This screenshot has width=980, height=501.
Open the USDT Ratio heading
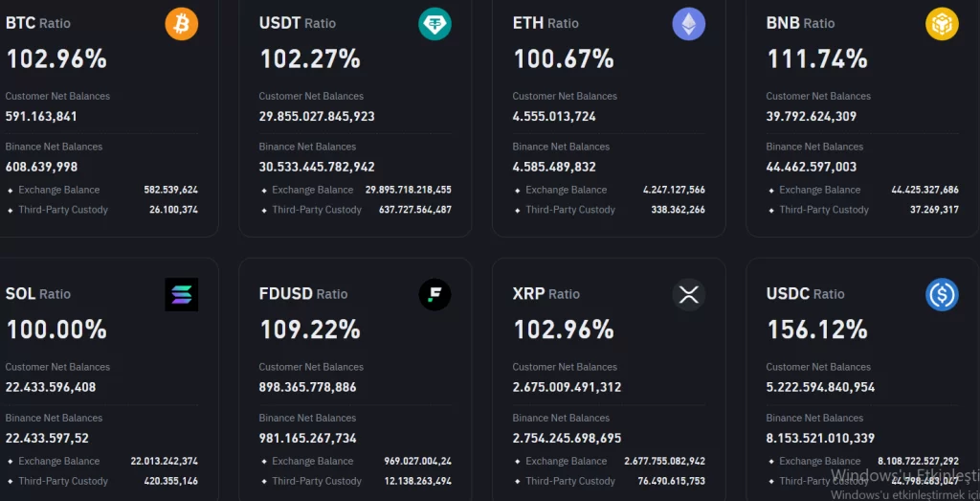coord(298,23)
